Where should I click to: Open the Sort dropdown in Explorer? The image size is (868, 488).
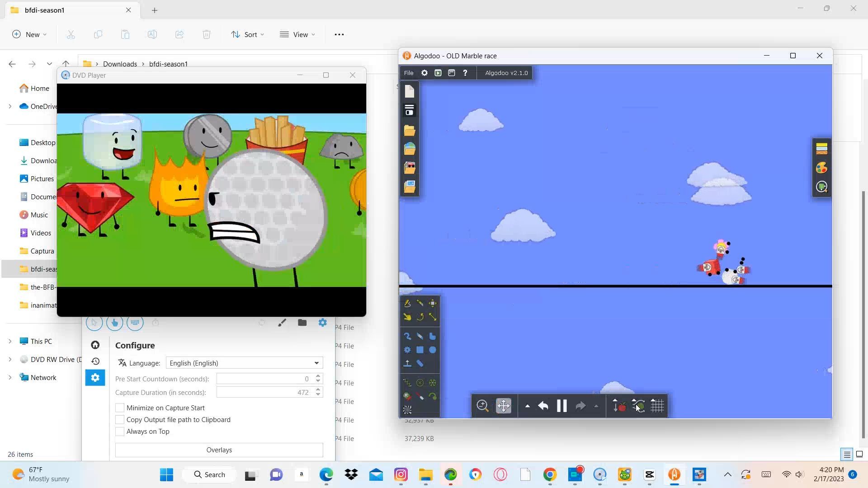pyautogui.click(x=247, y=34)
